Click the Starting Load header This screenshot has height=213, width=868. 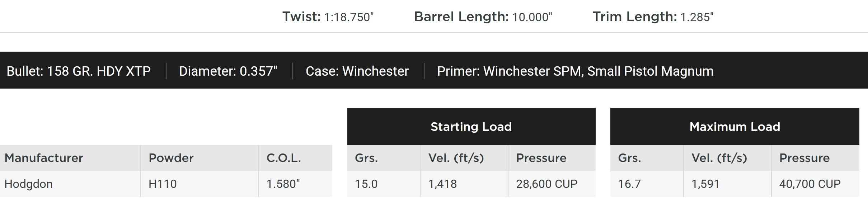pyautogui.click(x=471, y=127)
